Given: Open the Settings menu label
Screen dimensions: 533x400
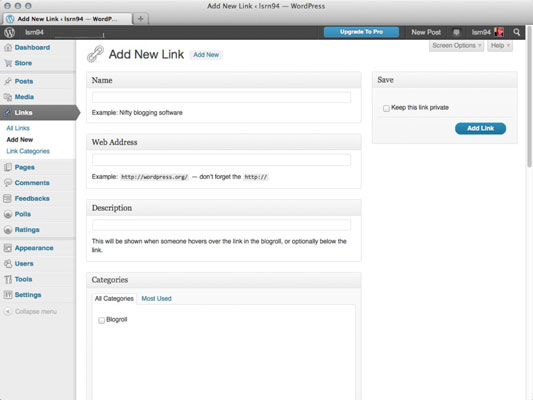Looking at the screenshot, I should point(28,295).
